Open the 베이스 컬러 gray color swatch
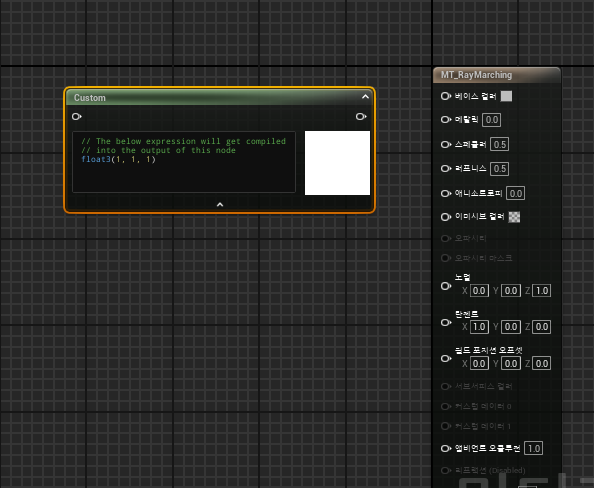The height and width of the screenshot is (488, 594). (506, 96)
